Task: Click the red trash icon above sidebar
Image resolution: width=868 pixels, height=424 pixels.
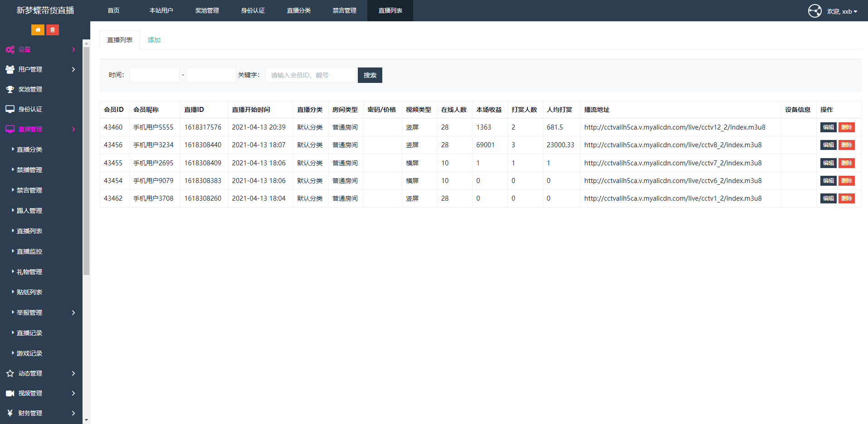Action: click(x=53, y=29)
